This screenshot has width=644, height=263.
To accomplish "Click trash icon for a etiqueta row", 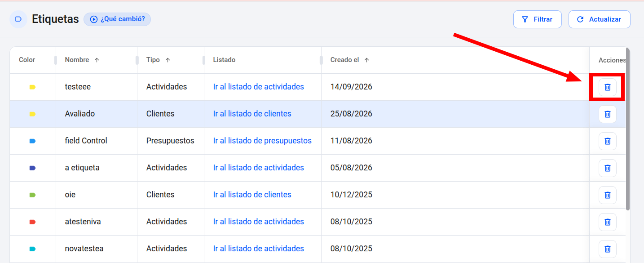I will 607,168.
